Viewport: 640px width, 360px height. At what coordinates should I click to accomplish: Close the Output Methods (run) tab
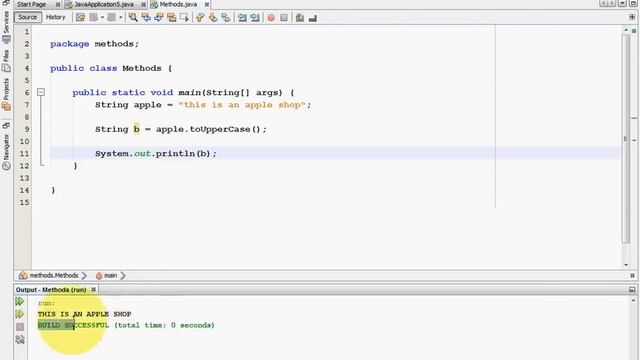pyautogui.click(x=93, y=290)
